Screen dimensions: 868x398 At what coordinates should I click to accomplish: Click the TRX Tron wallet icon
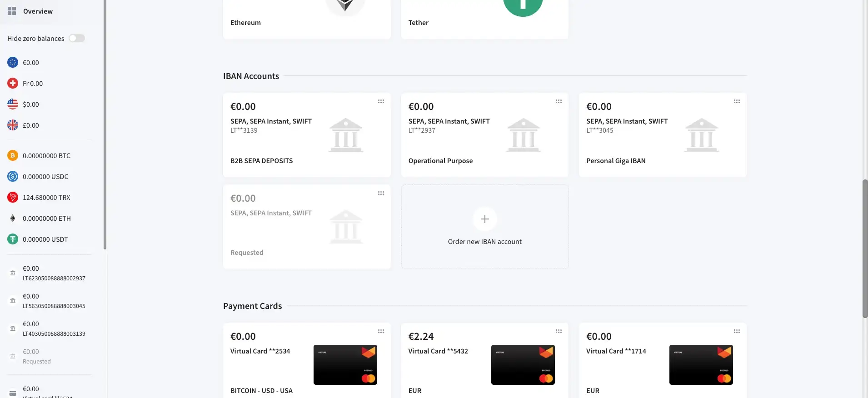tap(13, 198)
